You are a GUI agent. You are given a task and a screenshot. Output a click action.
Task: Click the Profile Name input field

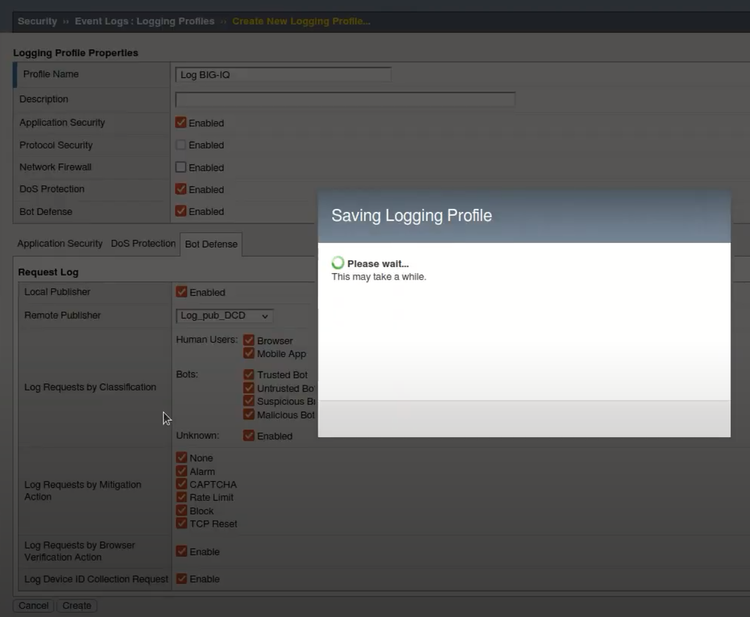coord(283,75)
